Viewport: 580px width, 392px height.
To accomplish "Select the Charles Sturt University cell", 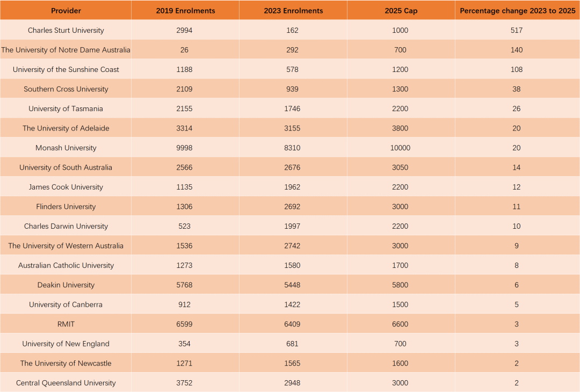I will tap(66, 31).
